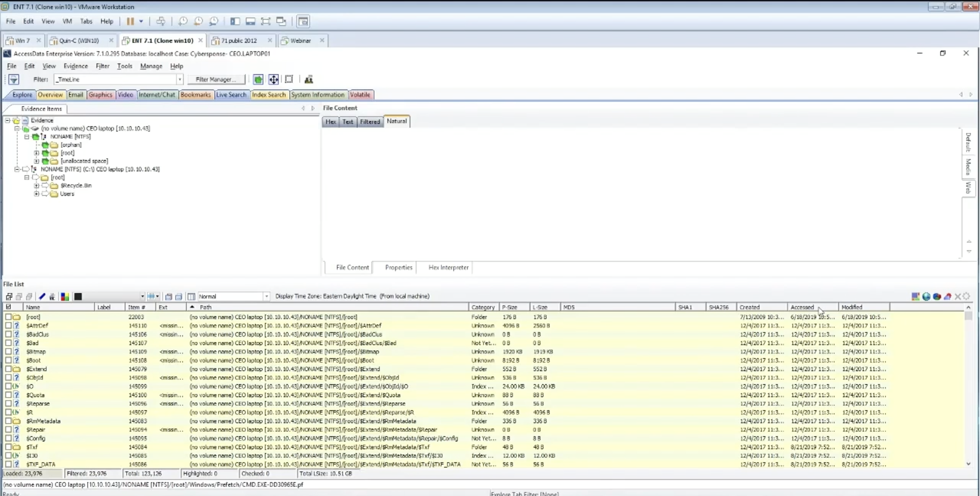Expand the [unallocated space] tree node
Screen dimensions: 980x496
pos(36,161)
